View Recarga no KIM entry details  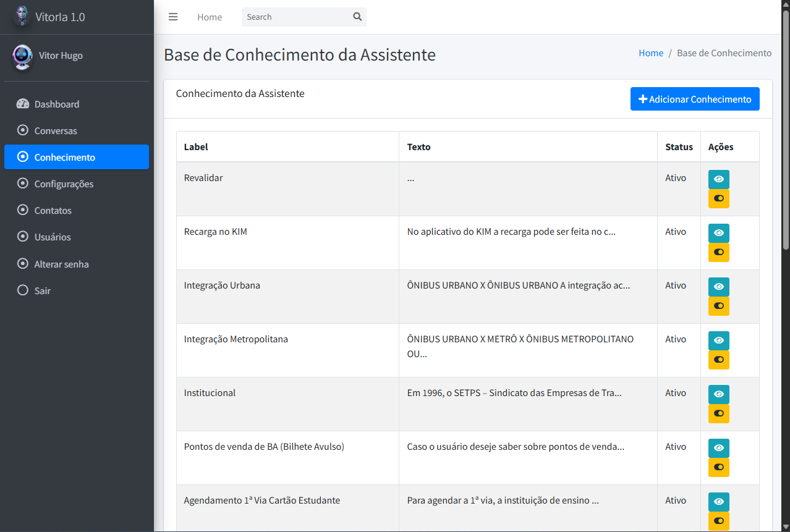pos(718,233)
